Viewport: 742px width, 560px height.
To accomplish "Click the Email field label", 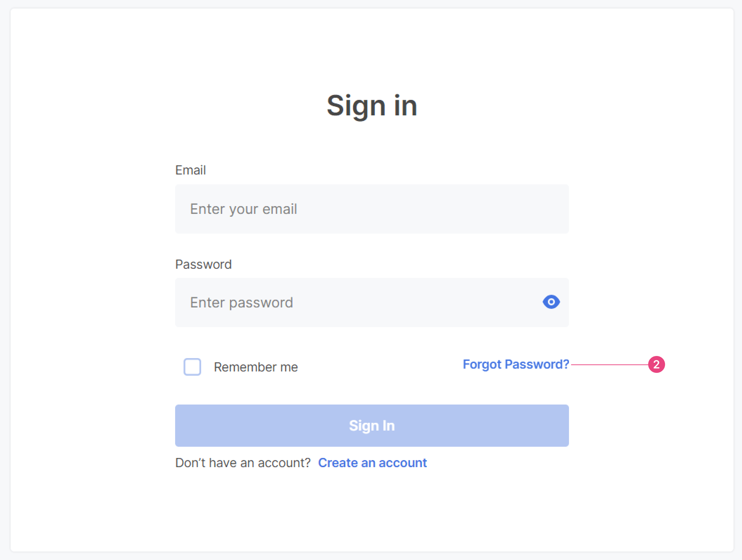I will pyautogui.click(x=190, y=170).
